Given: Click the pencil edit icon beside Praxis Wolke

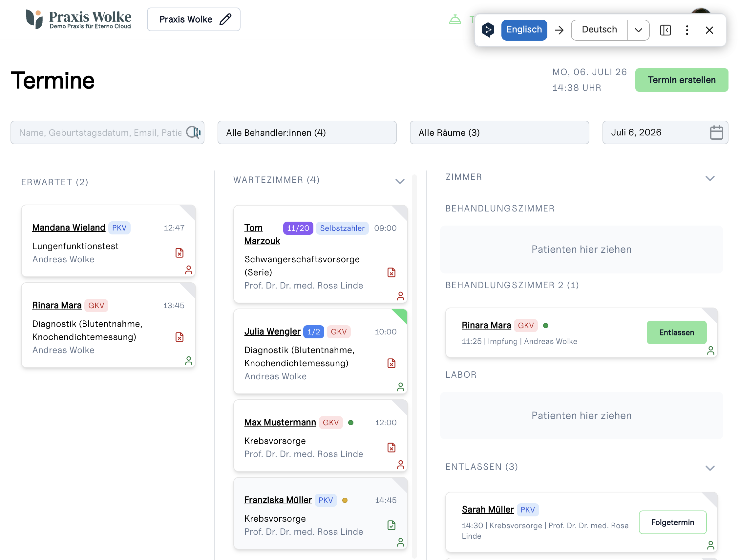Looking at the screenshot, I should pos(225,19).
